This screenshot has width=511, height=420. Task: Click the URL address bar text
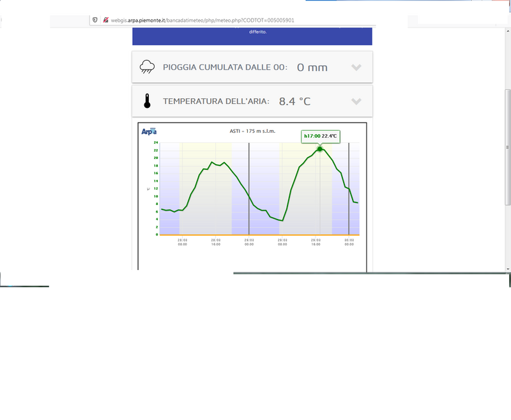pos(202,20)
